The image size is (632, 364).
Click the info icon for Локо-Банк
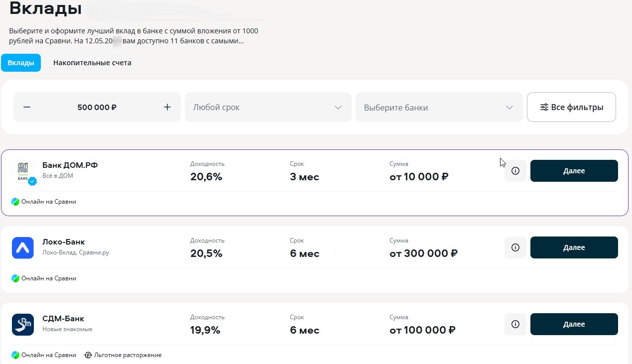tap(515, 247)
